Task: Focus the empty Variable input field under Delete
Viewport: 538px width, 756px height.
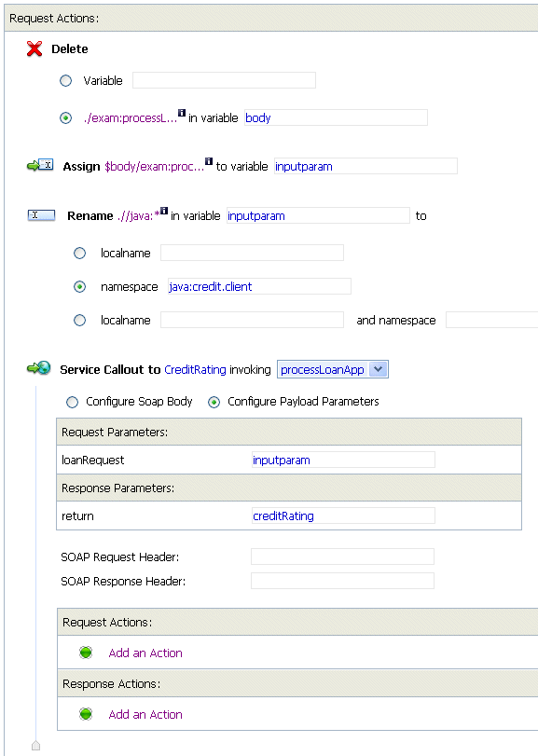Action: 224,80
